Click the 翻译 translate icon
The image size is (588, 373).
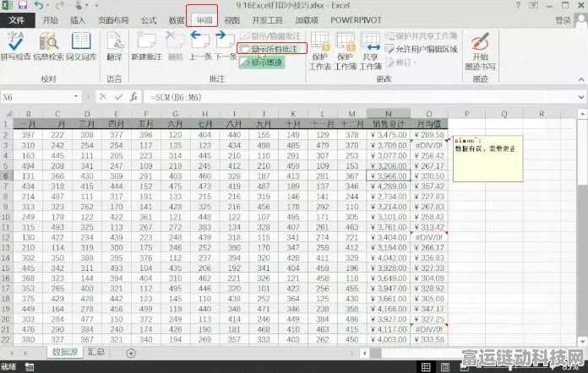[114, 46]
